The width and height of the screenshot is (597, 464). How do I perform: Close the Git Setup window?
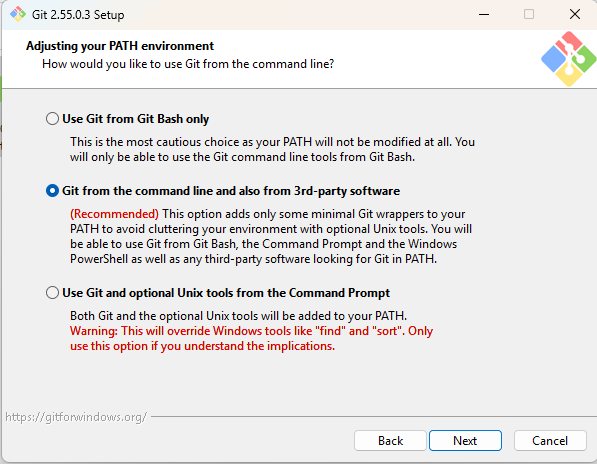click(575, 14)
